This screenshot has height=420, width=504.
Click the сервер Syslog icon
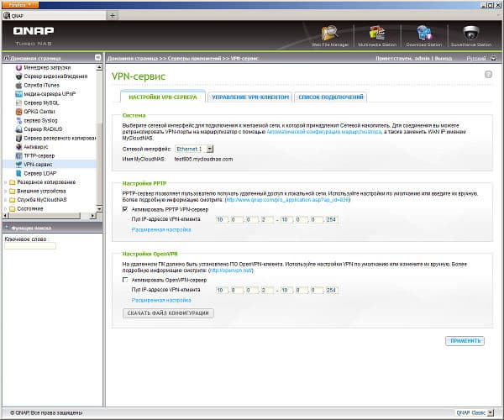(x=18, y=120)
